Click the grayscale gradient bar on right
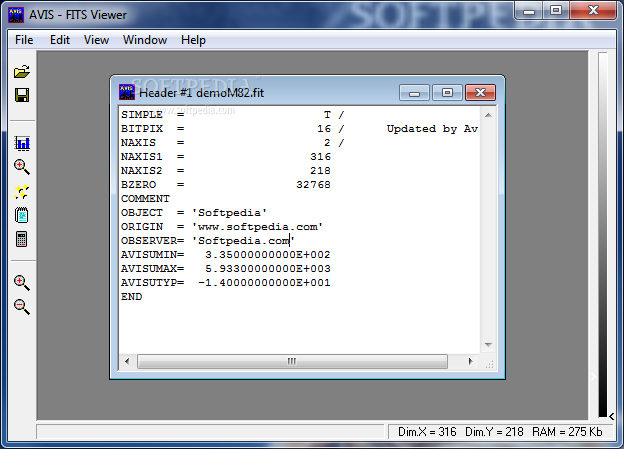This screenshot has width=624, height=449. tap(603, 235)
